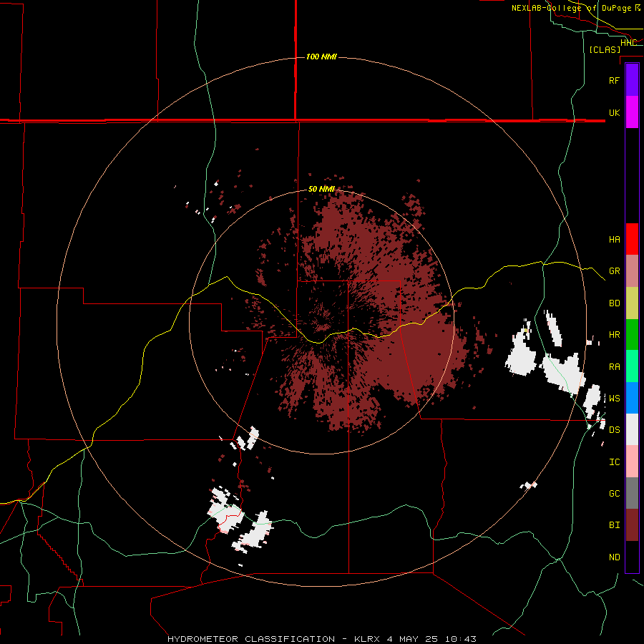Pick the light green RA legend swatch
This screenshot has height=644, width=644.
632,366
